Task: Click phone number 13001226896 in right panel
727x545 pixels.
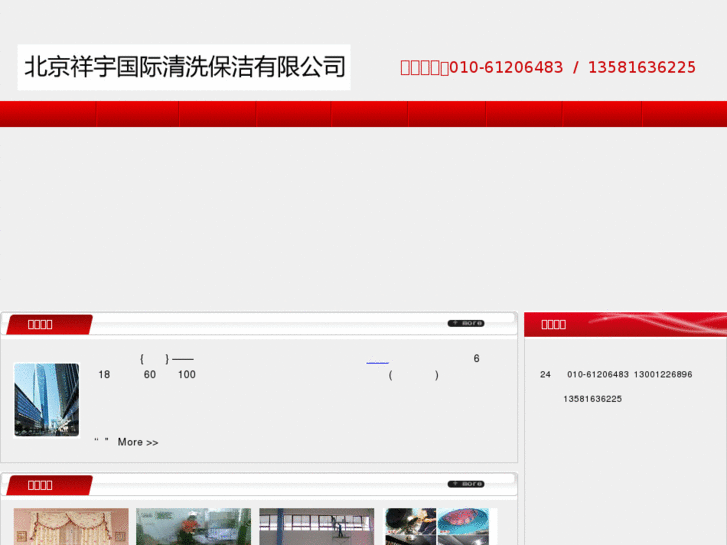Action: 663,375
